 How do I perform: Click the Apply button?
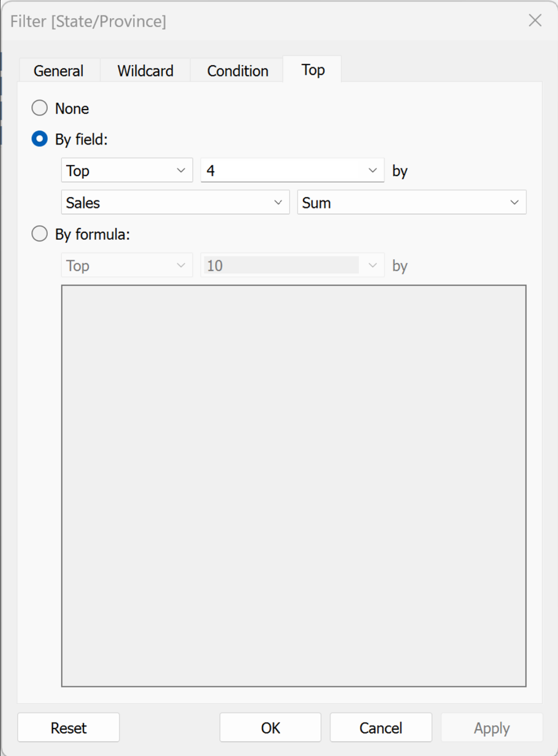pos(491,728)
